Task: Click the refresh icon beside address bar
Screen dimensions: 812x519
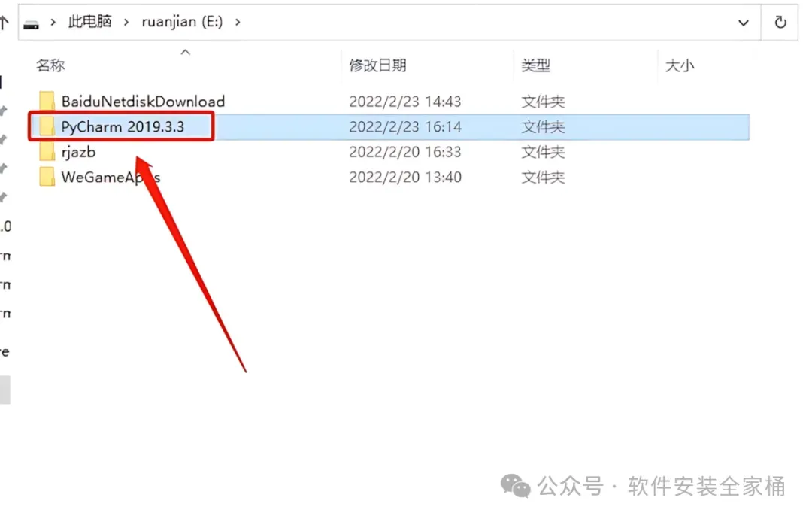Action: [x=780, y=23]
